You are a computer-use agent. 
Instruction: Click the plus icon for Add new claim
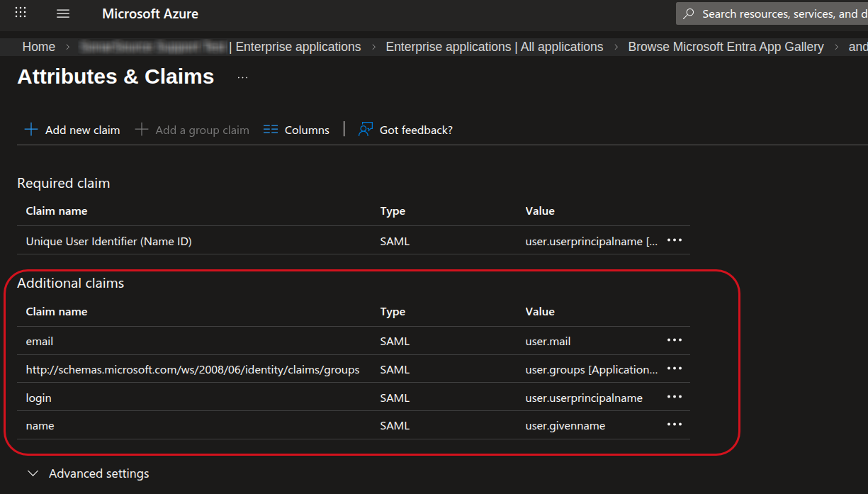tap(30, 130)
